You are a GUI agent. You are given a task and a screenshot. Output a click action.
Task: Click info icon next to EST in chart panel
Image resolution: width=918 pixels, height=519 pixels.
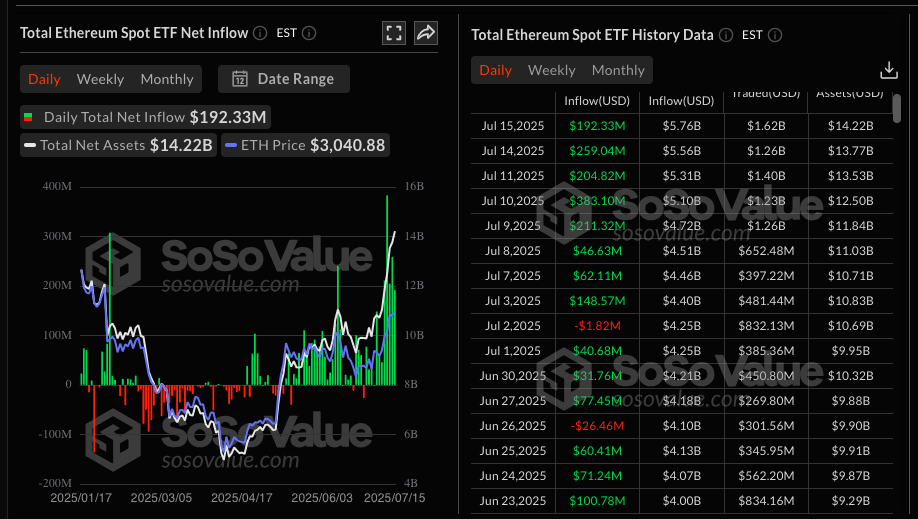coord(309,33)
